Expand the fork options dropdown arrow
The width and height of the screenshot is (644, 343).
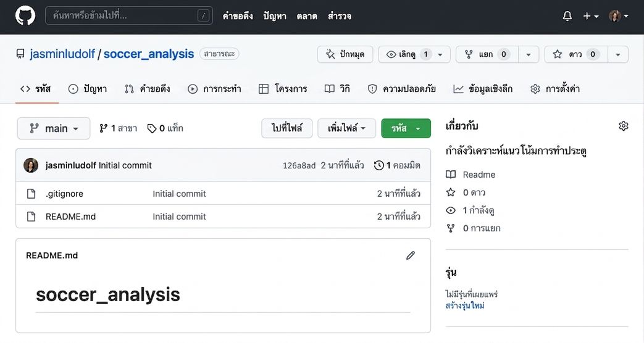528,54
